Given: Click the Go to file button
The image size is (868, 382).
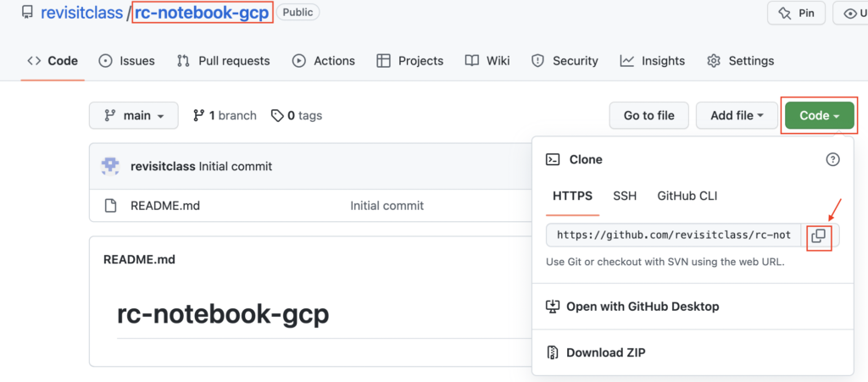Looking at the screenshot, I should coord(648,115).
